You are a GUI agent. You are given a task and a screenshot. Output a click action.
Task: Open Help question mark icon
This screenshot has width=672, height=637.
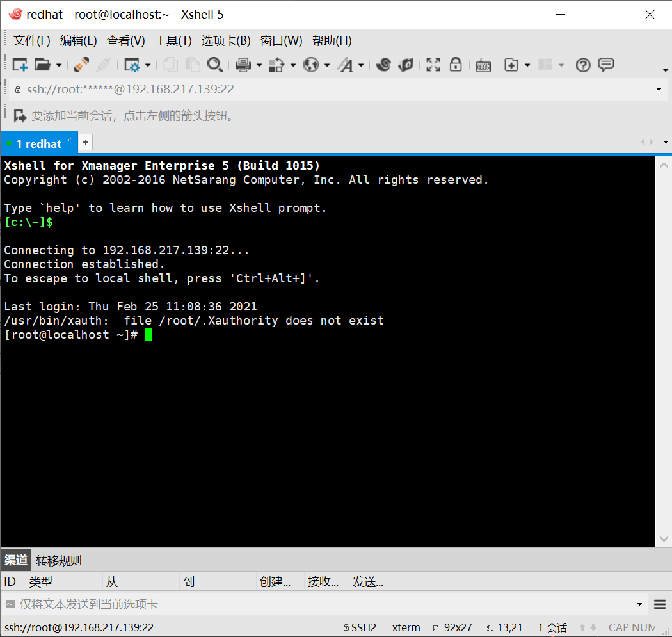click(583, 65)
